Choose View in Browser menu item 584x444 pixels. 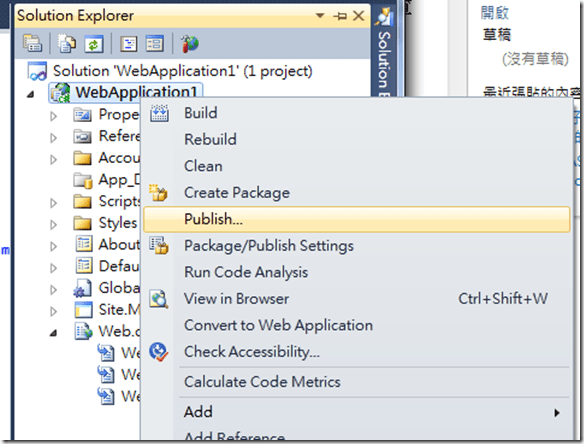tap(356, 299)
